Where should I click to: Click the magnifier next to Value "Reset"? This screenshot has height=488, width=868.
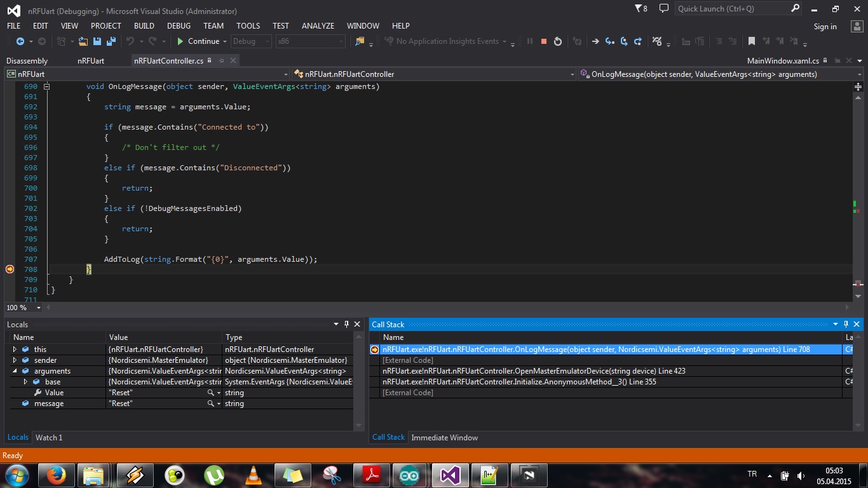pos(210,393)
